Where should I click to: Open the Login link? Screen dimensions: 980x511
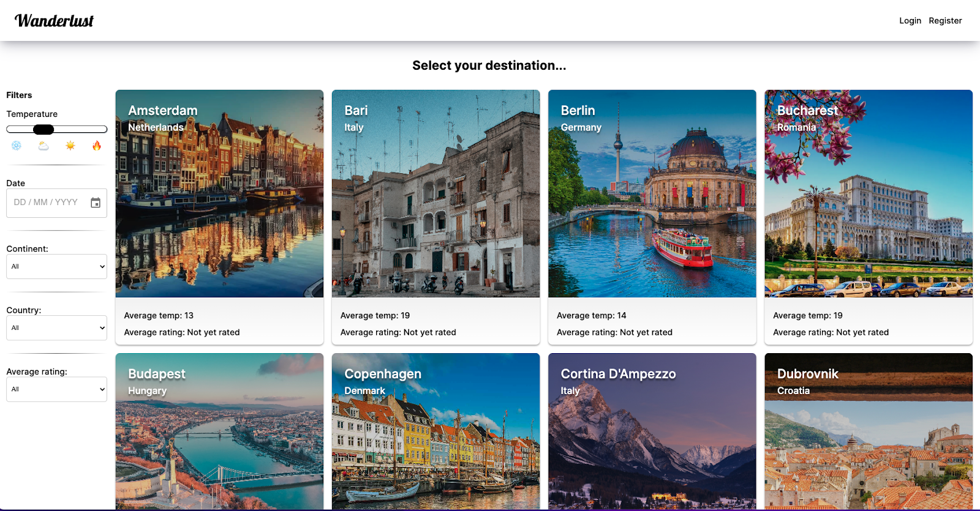(x=910, y=21)
